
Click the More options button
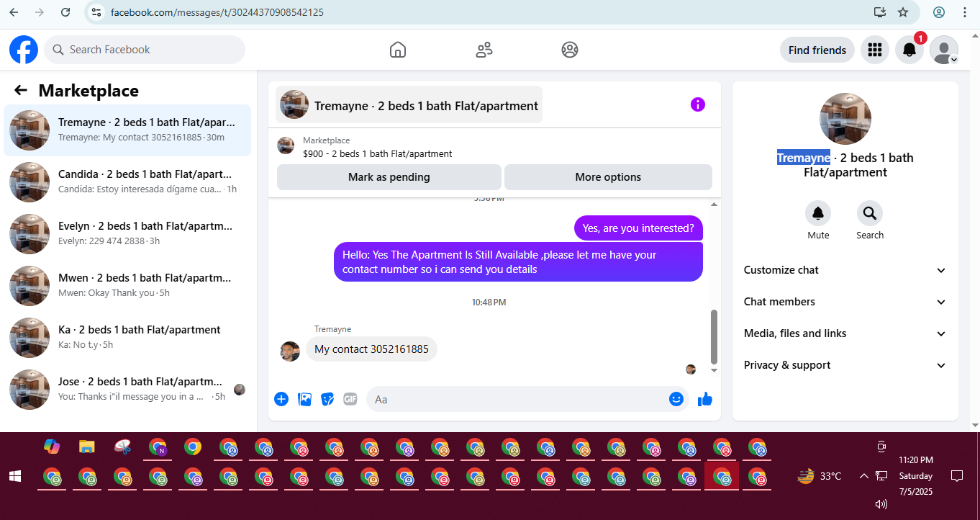click(x=608, y=177)
